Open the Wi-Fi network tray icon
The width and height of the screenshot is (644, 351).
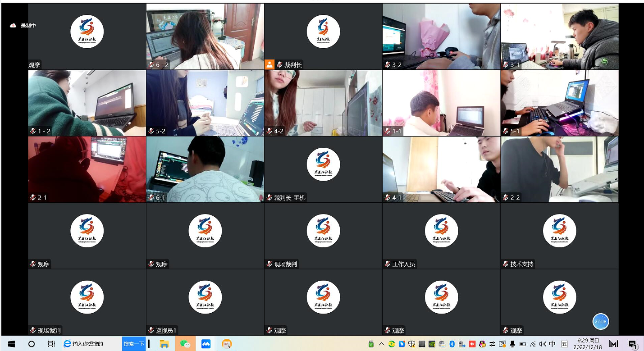point(533,344)
